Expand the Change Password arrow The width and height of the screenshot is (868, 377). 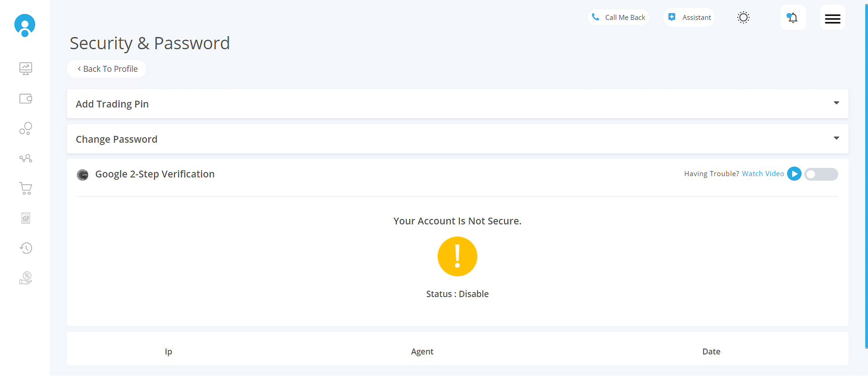click(x=836, y=138)
